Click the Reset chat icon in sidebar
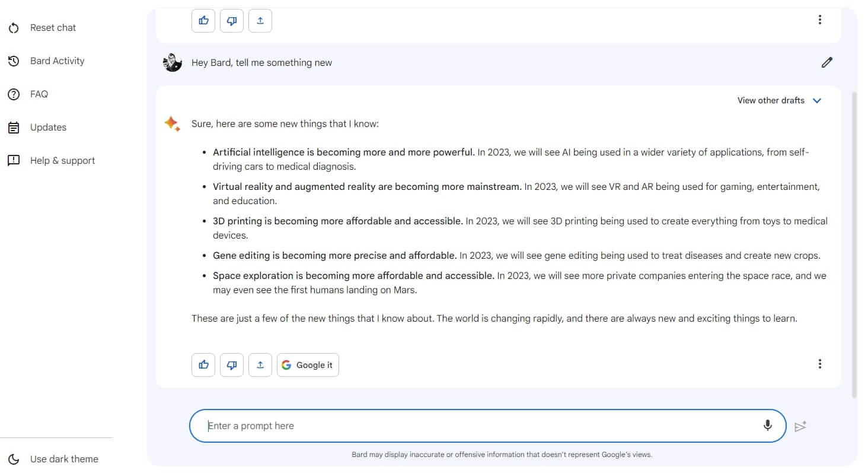The image size is (868, 473). click(x=14, y=28)
